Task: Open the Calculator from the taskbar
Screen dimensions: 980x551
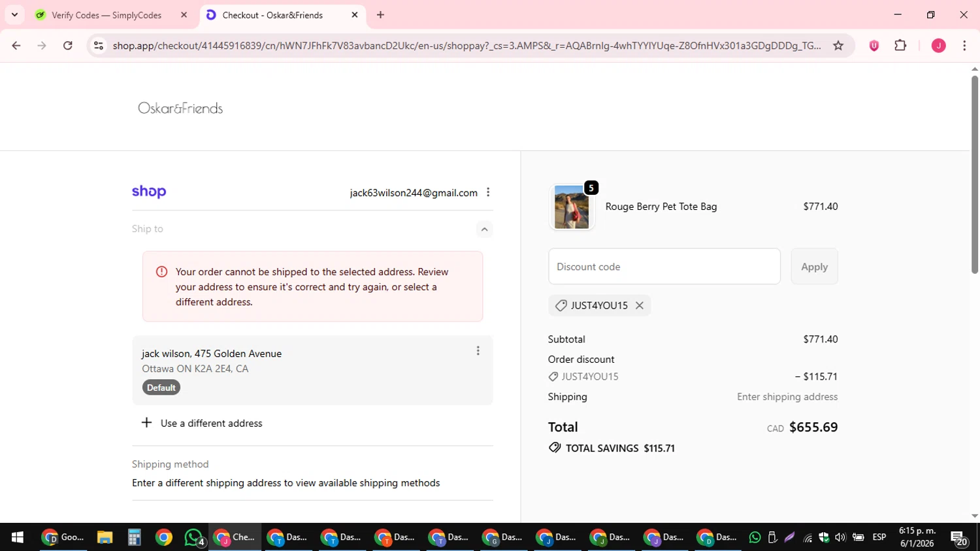Action: pos(134,537)
